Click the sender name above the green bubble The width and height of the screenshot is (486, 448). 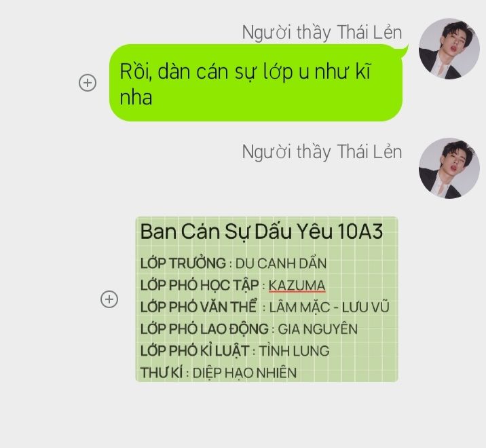click(x=322, y=33)
